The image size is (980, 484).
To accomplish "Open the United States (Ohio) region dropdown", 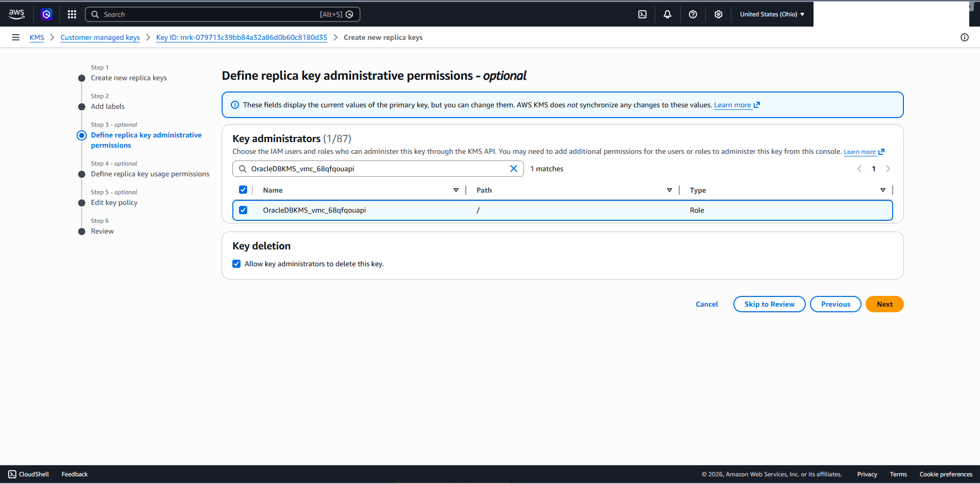I will (x=772, y=14).
